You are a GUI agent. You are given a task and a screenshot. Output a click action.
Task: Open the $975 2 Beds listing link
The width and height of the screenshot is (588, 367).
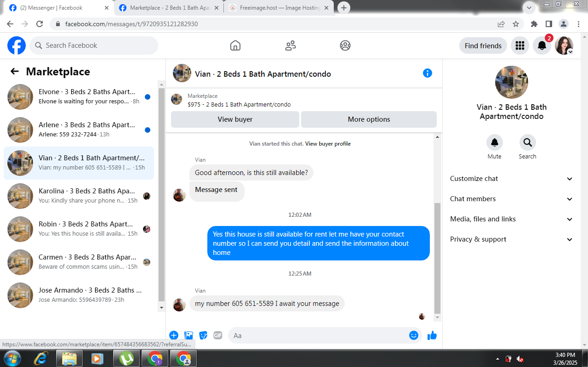[239, 105]
